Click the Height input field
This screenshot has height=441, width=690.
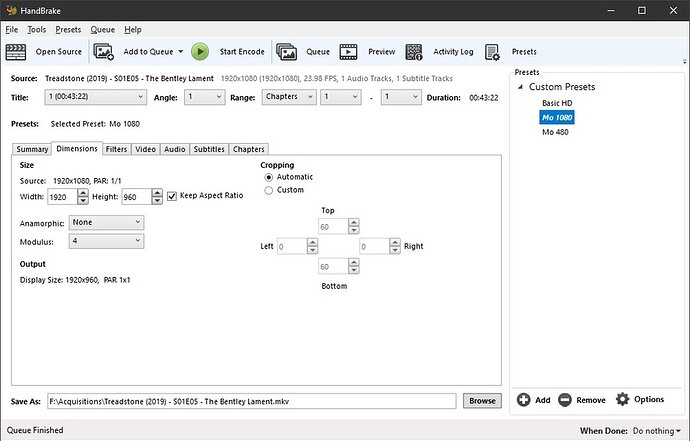pyautogui.click(x=136, y=197)
